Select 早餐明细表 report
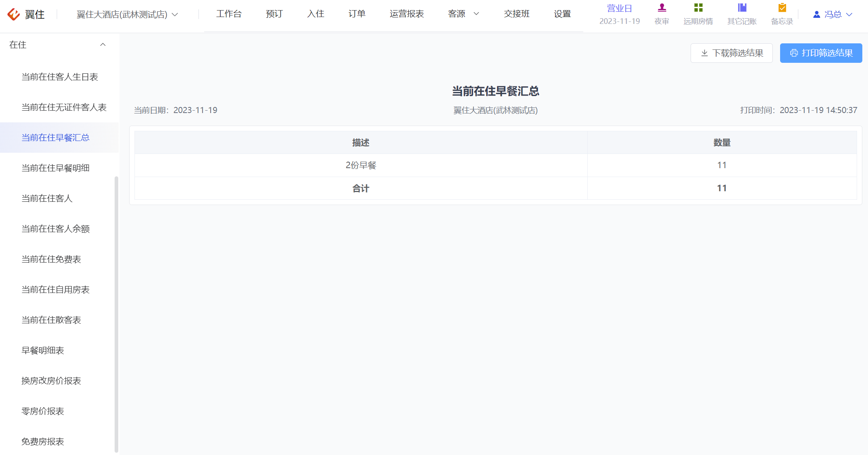This screenshot has width=868, height=455. (60, 350)
